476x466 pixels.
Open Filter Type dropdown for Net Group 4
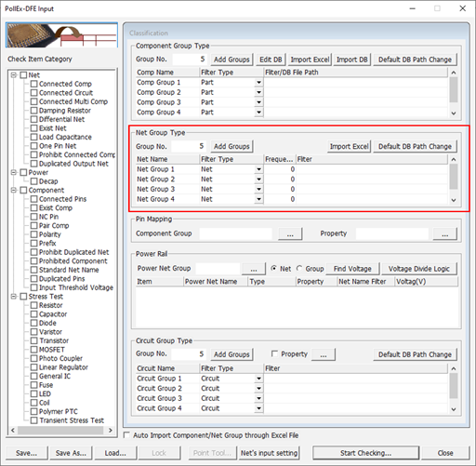point(258,199)
